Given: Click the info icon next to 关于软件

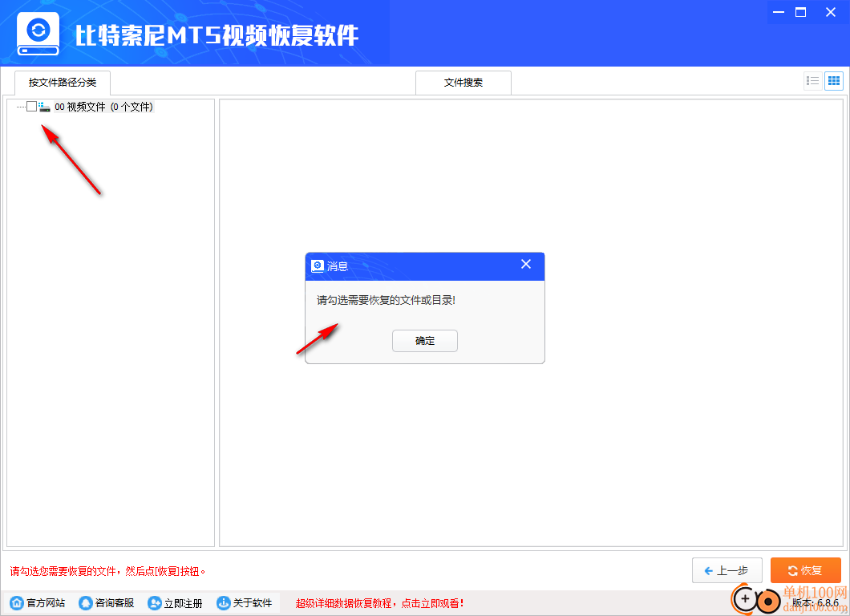Looking at the screenshot, I should [224, 603].
